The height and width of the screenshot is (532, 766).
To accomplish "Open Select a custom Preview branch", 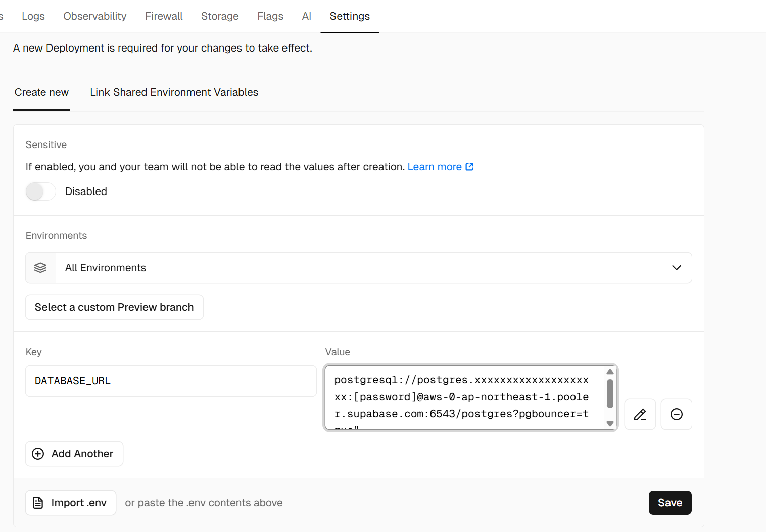I will 114,307.
